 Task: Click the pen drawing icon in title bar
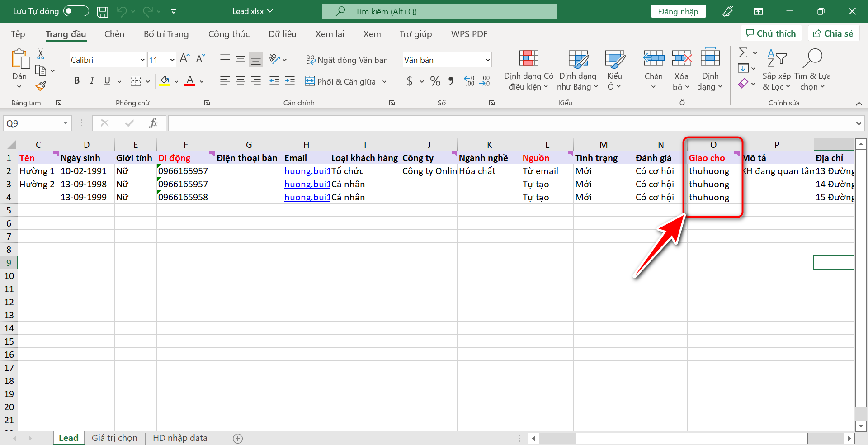tap(728, 11)
